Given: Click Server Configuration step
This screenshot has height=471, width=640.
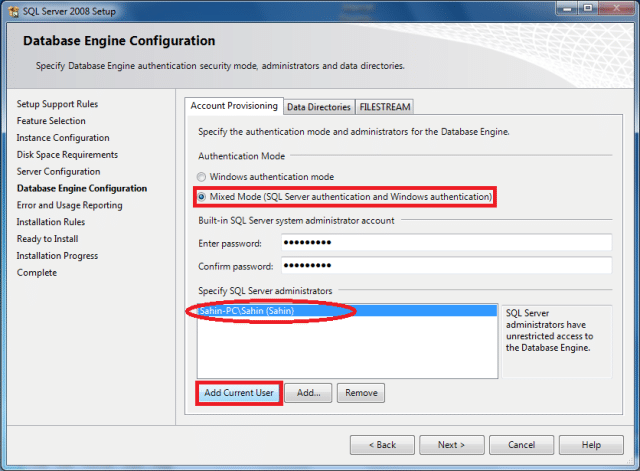Looking at the screenshot, I should (x=58, y=171).
